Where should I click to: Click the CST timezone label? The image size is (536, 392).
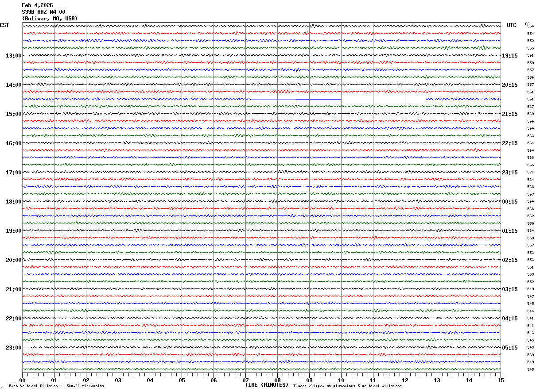tap(4, 25)
